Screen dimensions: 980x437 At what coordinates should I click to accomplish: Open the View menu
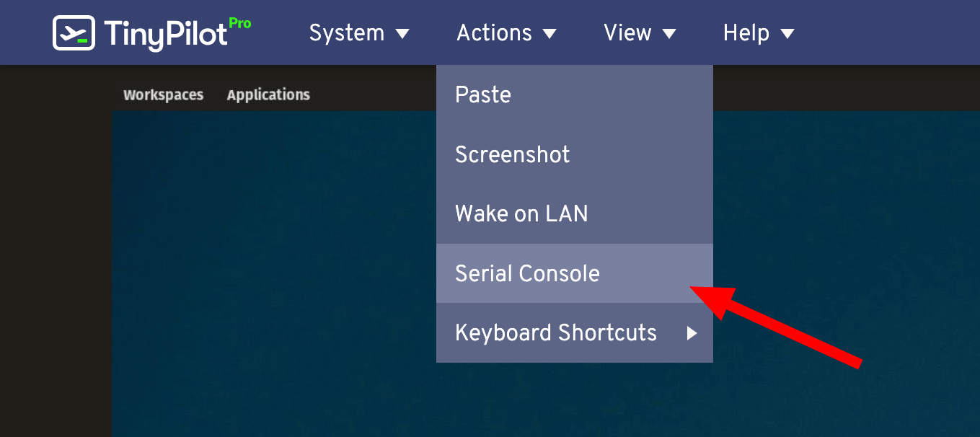pyautogui.click(x=627, y=33)
